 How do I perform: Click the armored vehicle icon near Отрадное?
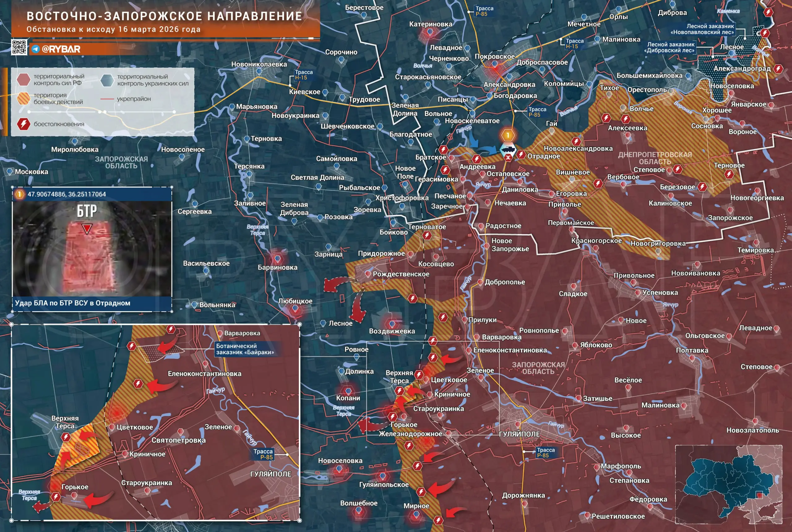tap(508, 149)
